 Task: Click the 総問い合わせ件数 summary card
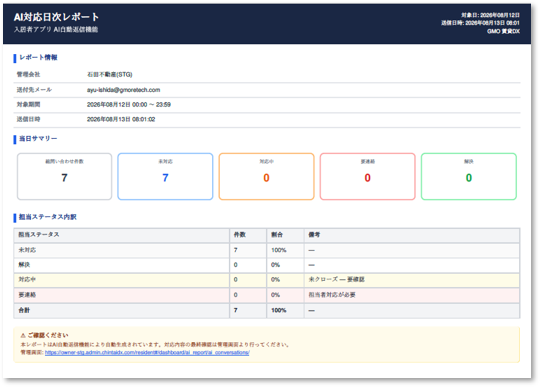point(64,176)
